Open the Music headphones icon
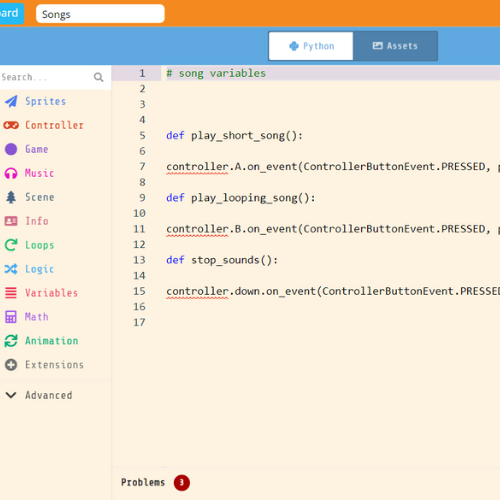The width and height of the screenshot is (500, 500). [x=11, y=173]
